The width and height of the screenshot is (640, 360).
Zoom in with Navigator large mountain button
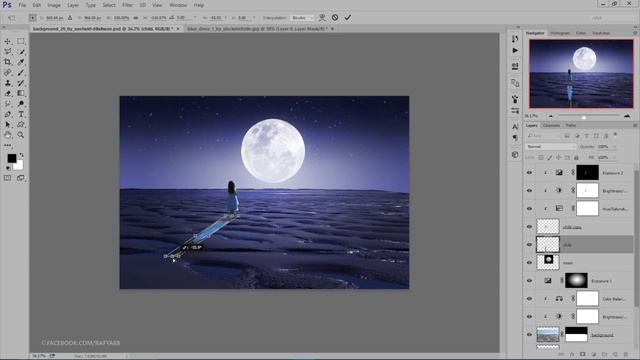point(627,116)
